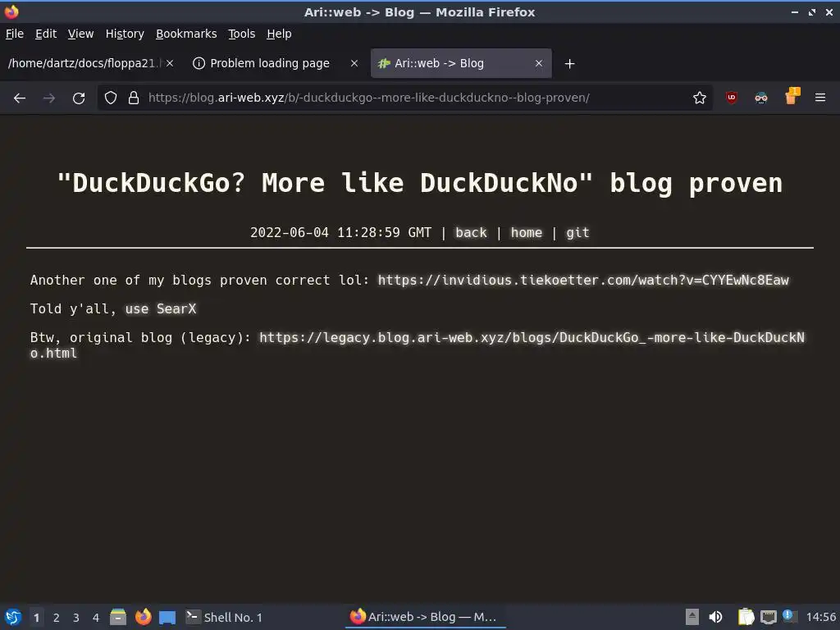Close the Problem loading page tab
Screen dimensions: 840x630
coord(354,63)
